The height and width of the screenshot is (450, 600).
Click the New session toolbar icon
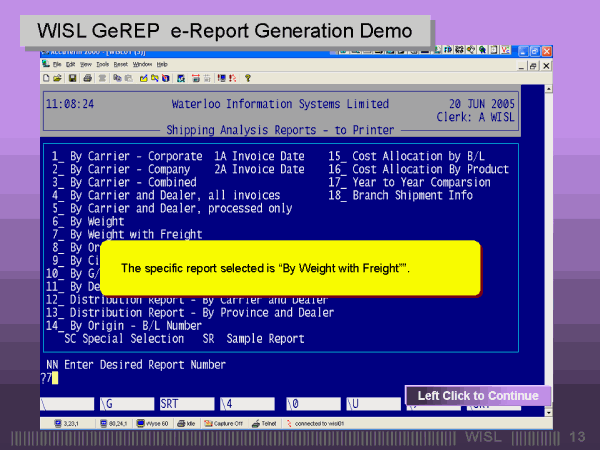pyautogui.click(x=46, y=77)
